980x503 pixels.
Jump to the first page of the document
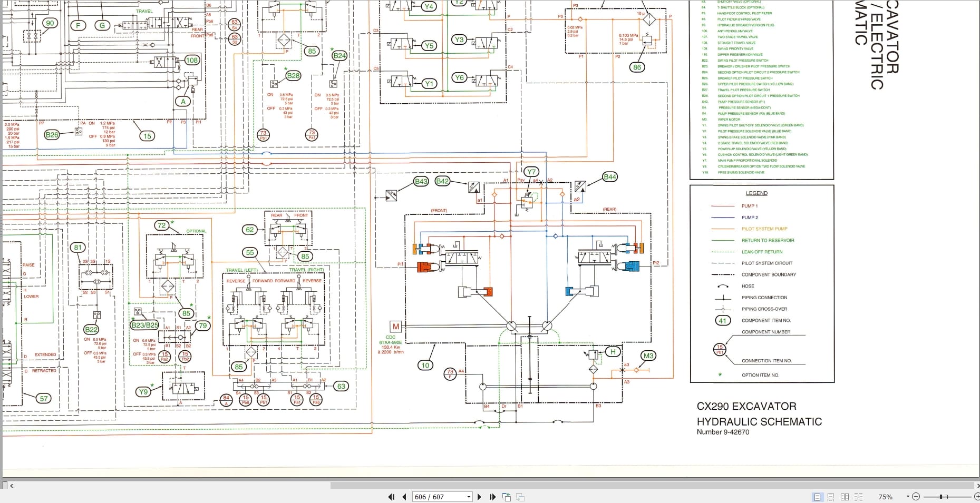391,497
